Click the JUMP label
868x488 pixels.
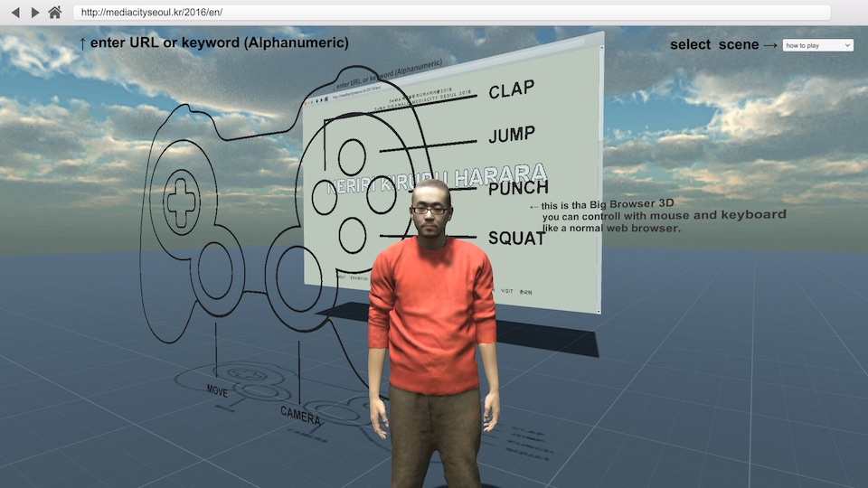point(512,136)
